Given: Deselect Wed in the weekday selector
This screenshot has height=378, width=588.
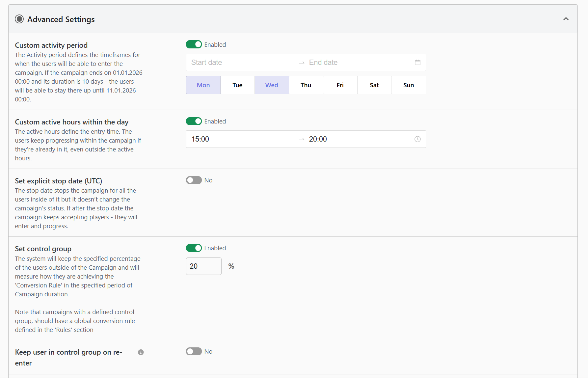Looking at the screenshot, I should pos(272,85).
